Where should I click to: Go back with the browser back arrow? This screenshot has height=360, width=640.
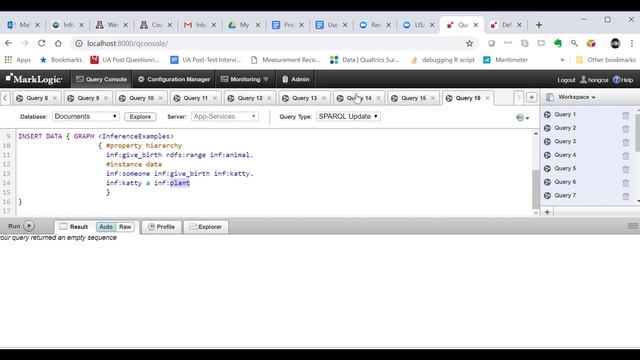tap(9, 43)
